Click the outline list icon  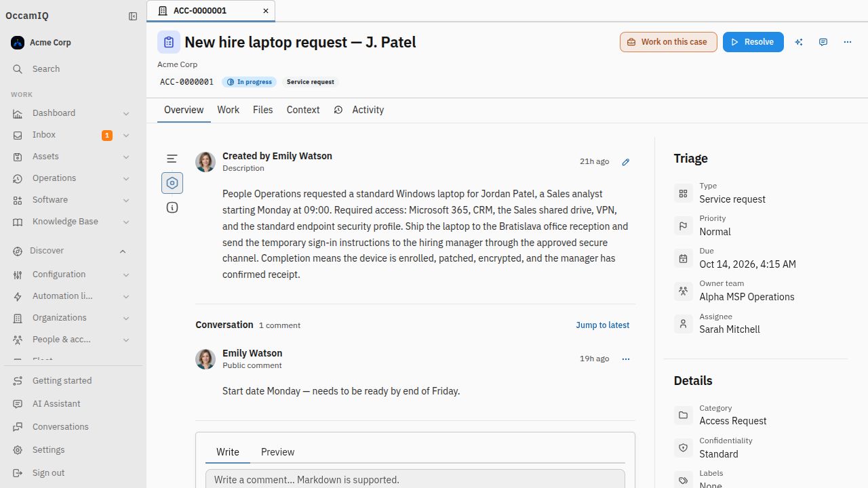(172, 159)
